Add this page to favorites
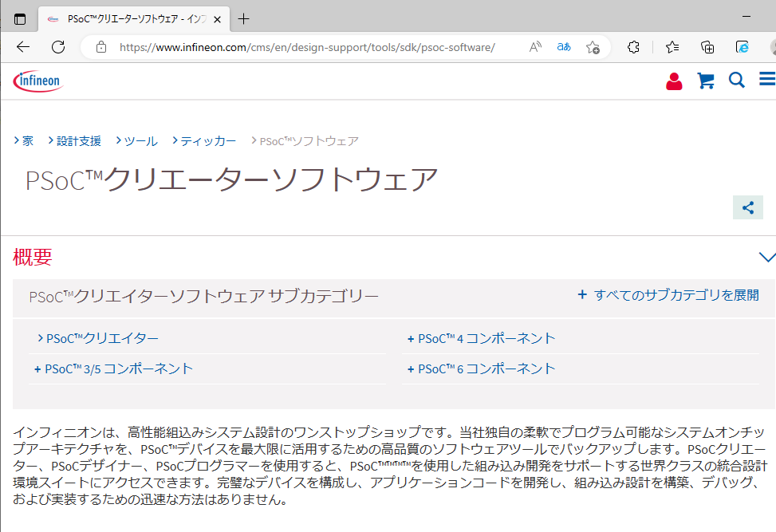 coord(593,48)
